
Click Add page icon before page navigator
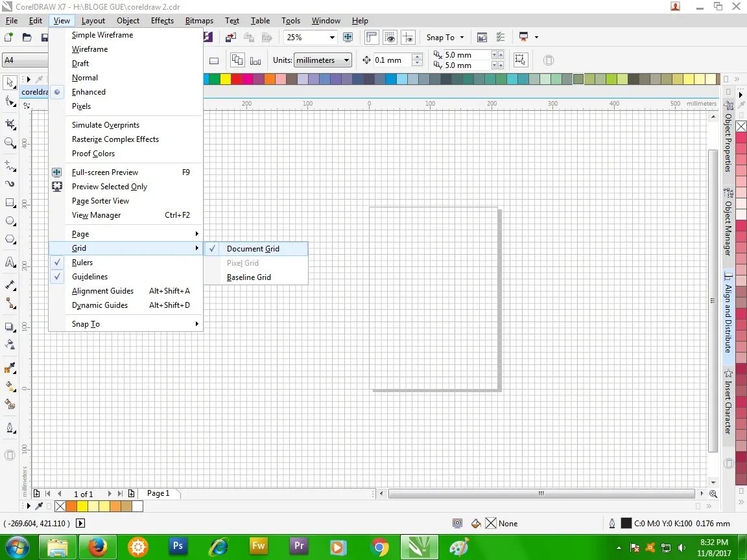(x=36, y=494)
